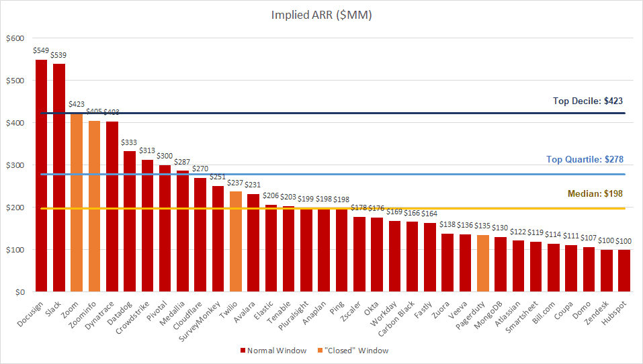Viewport: 643px width, 364px height.
Task: Select the Cloudflare bar labeled $270
Action: pyautogui.click(x=200, y=235)
